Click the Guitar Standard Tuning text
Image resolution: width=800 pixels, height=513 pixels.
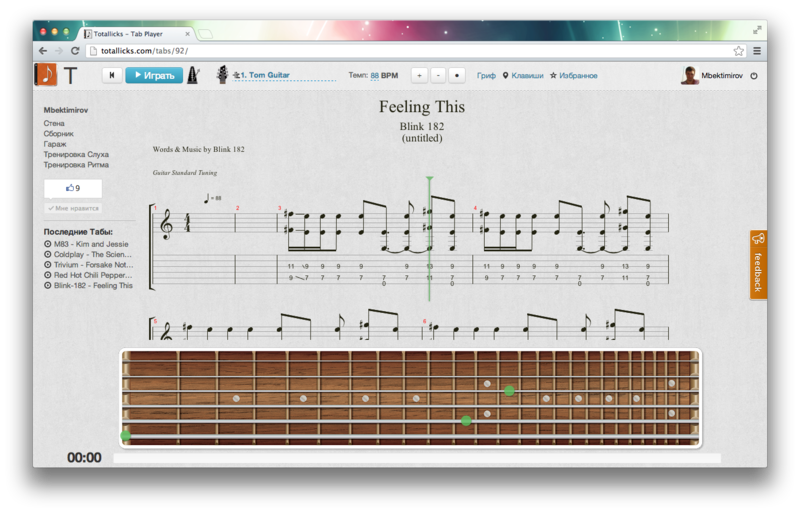(x=185, y=173)
